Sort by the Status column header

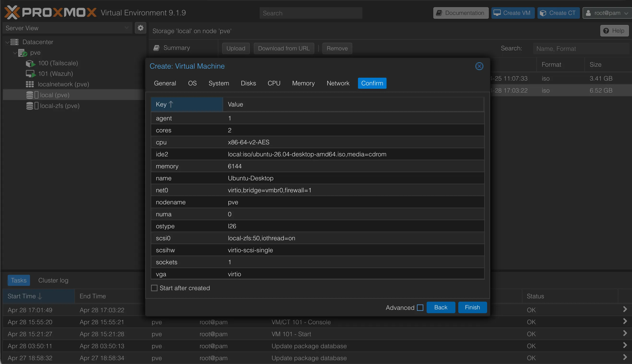pos(570,296)
